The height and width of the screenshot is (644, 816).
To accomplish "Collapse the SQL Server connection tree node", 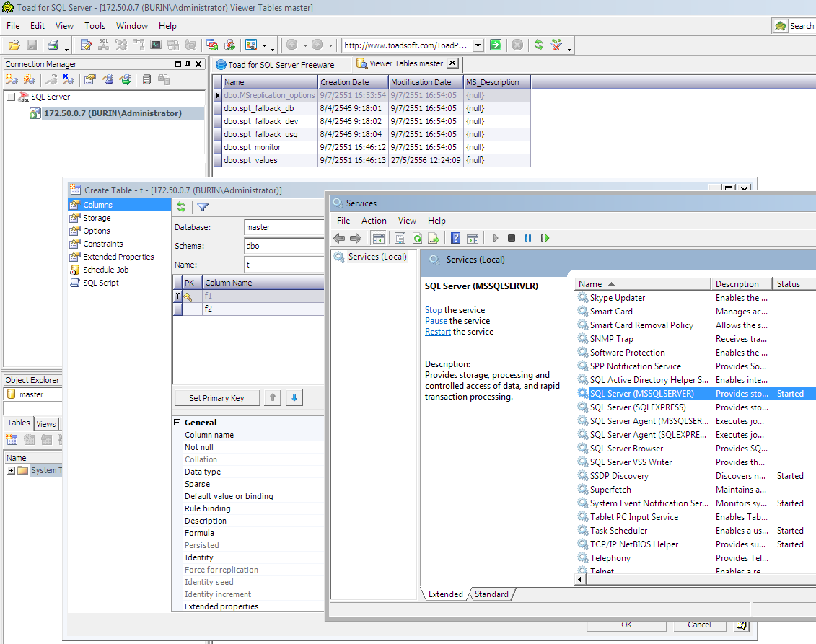I will (x=11, y=97).
